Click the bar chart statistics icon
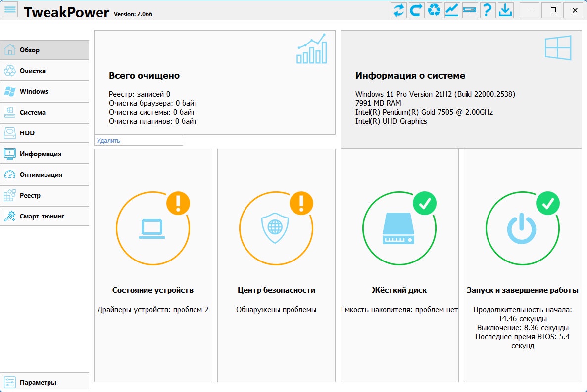 pos(312,48)
